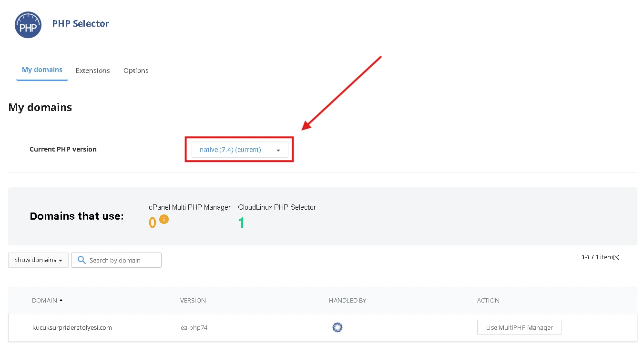Click the cPanel Multi PHP Manager zero count
The width and height of the screenshot is (644, 345).
pos(152,222)
